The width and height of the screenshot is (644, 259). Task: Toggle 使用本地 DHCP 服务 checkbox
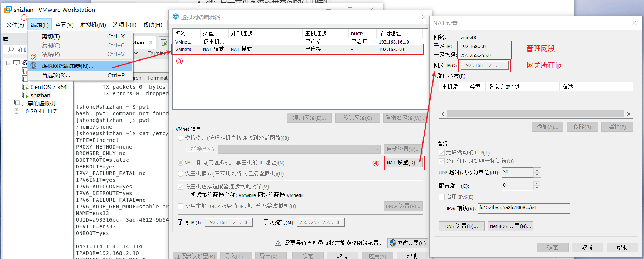click(181, 206)
